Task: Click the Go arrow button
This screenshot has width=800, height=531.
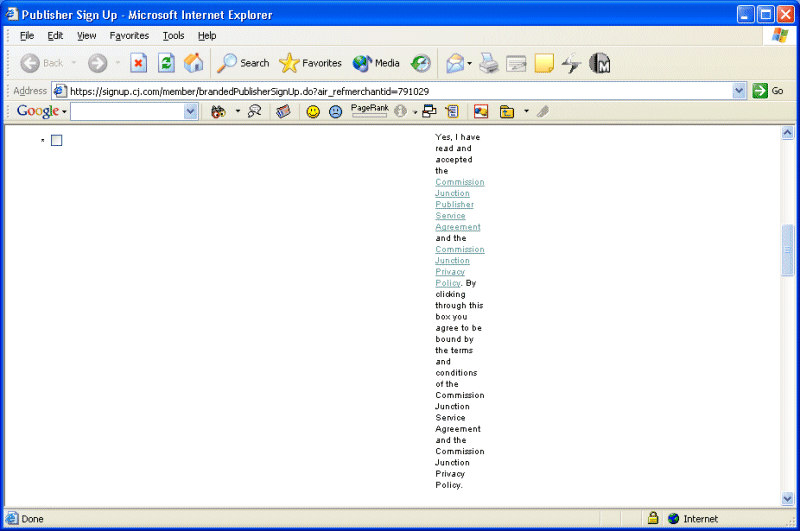Action: 768,91
